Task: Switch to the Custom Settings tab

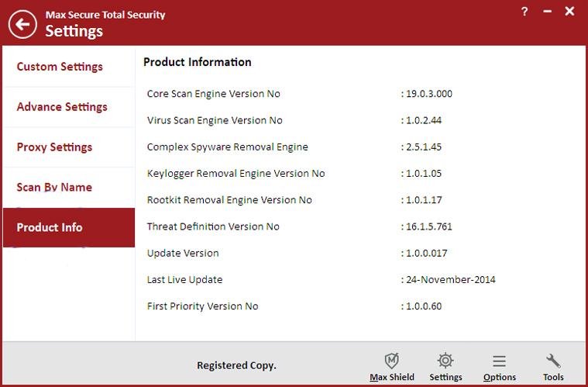Action: click(x=69, y=67)
